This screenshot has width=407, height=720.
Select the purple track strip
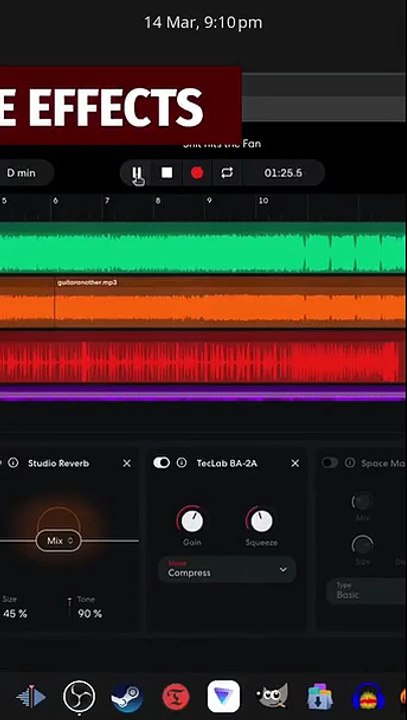point(203,393)
